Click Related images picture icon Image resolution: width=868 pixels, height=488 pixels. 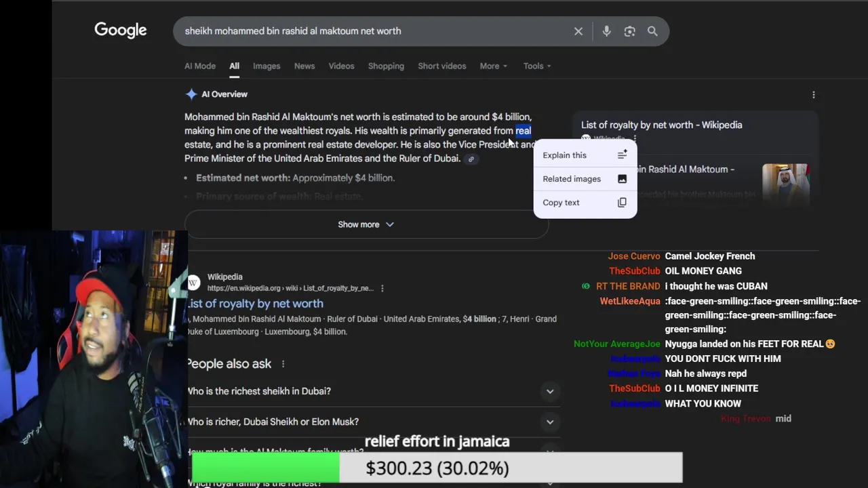pyautogui.click(x=622, y=179)
